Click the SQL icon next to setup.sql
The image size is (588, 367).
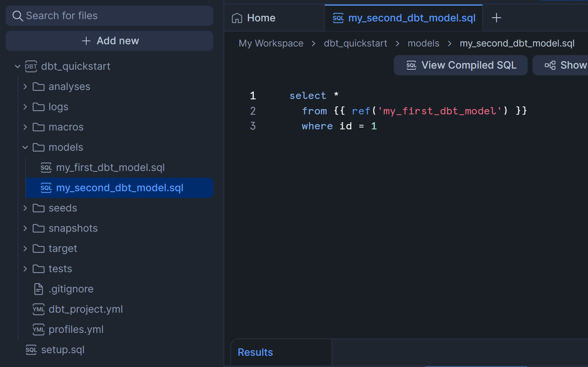click(31, 350)
